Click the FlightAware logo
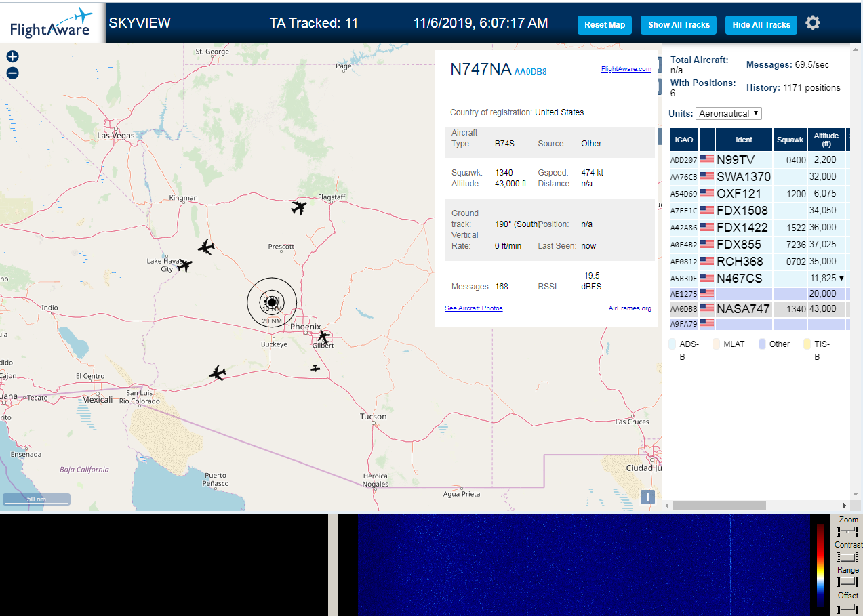863x616 pixels. [x=52, y=23]
